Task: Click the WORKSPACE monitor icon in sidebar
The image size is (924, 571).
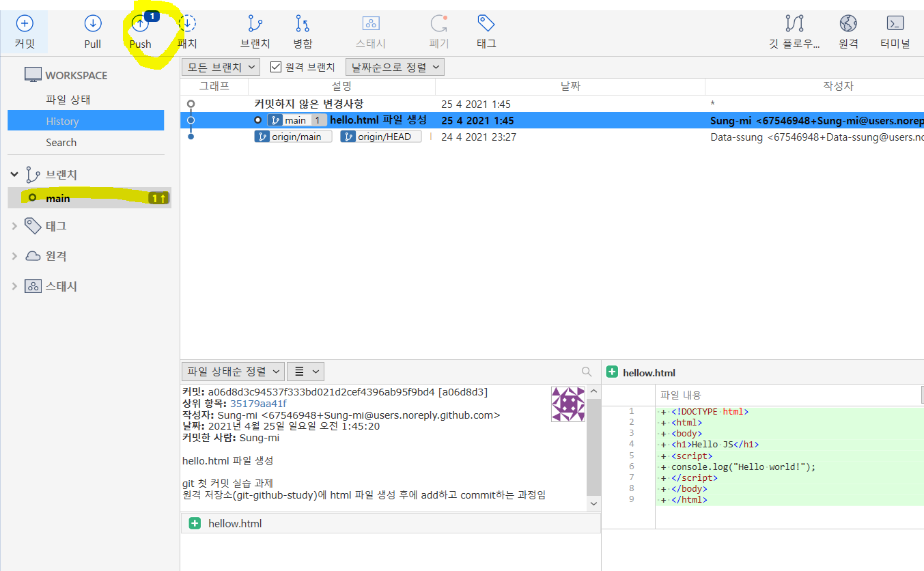Action: [33, 75]
